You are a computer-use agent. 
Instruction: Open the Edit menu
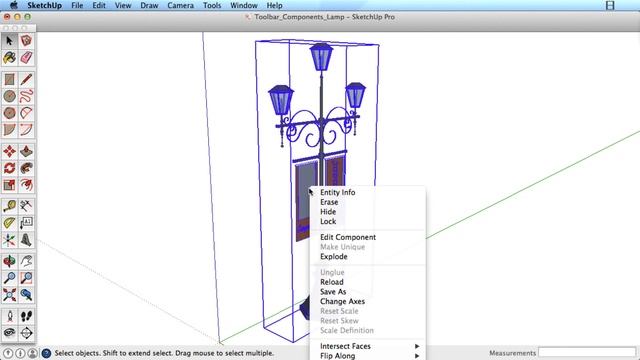pyautogui.click(x=99, y=5)
